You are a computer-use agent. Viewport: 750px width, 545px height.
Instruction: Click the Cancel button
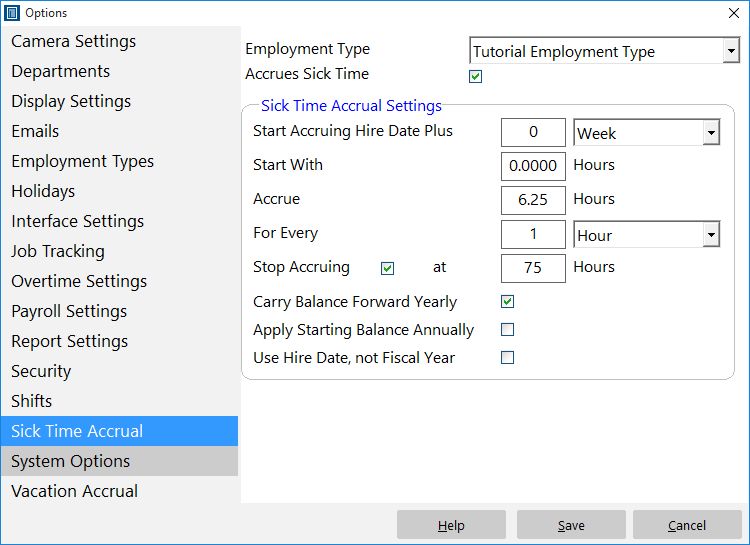(687, 525)
